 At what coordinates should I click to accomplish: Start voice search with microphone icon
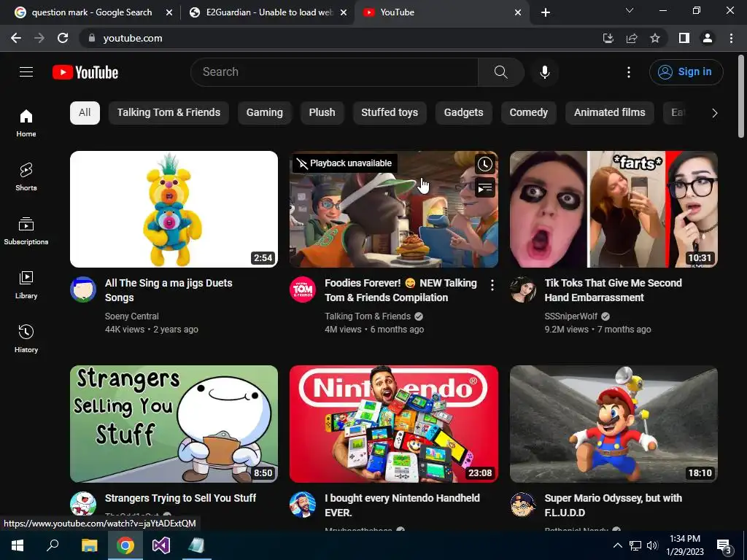pos(544,72)
